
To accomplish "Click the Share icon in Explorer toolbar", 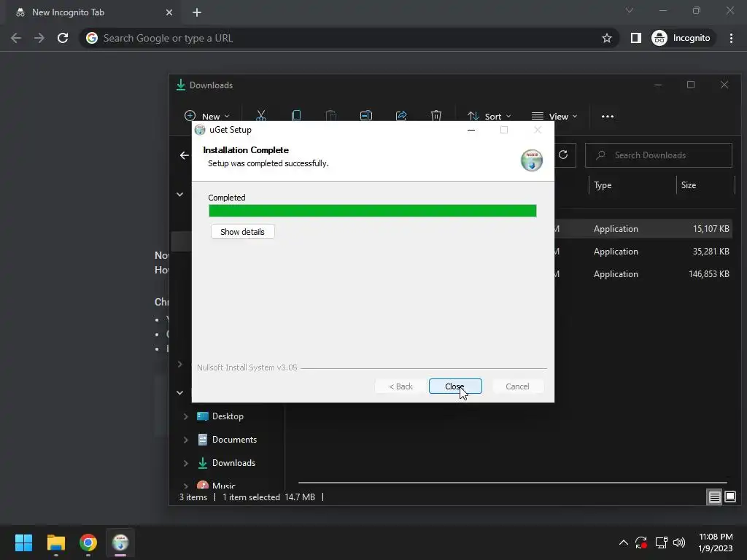I will tap(401, 116).
